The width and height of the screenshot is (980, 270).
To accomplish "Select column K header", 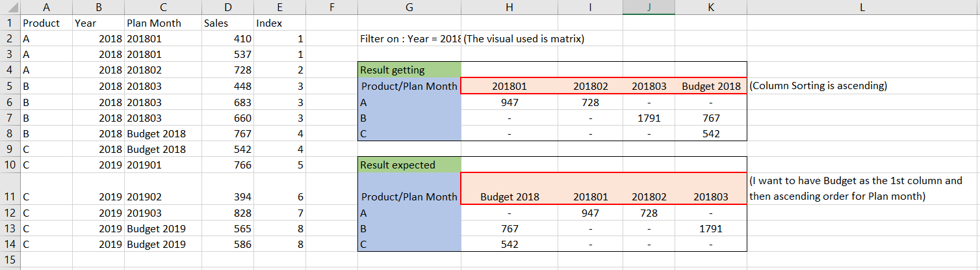I will click(x=711, y=7).
